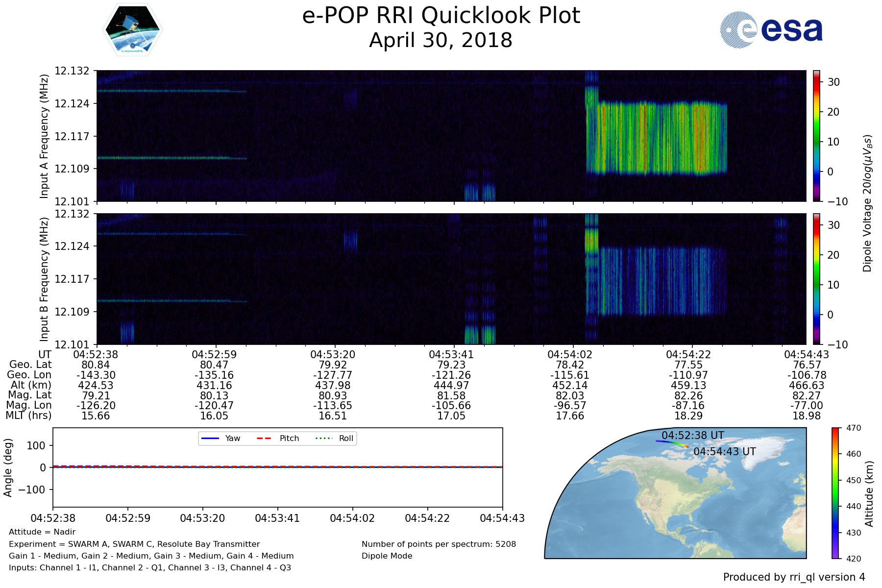Click the Altitude (km) colorbar

pyautogui.click(x=835, y=493)
